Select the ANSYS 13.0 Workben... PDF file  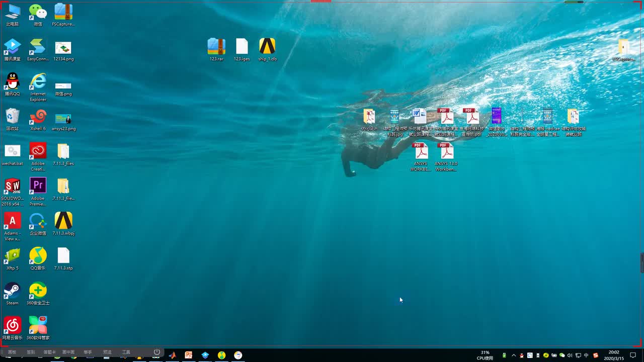(x=446, y=157)
